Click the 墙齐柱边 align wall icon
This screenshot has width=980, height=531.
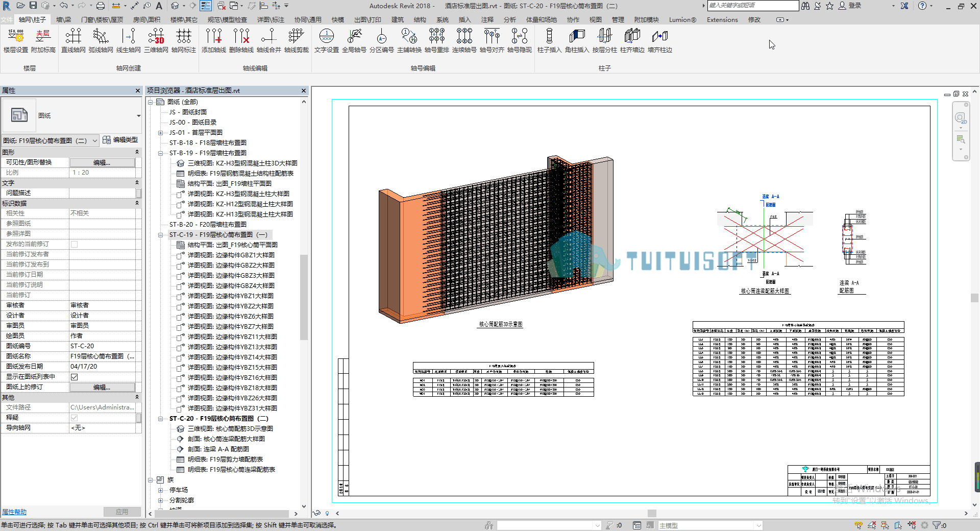point(659,41)
